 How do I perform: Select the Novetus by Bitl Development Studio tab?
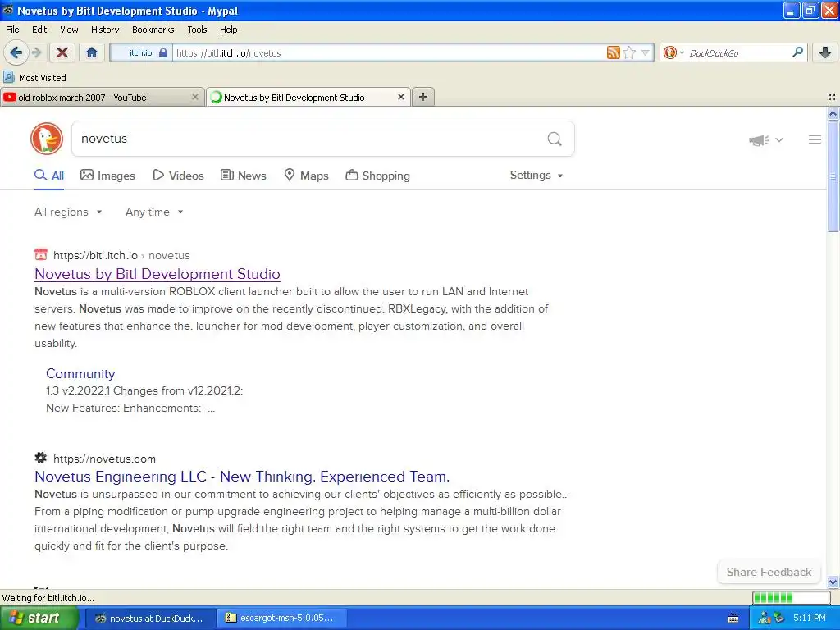tap(294, 98)
